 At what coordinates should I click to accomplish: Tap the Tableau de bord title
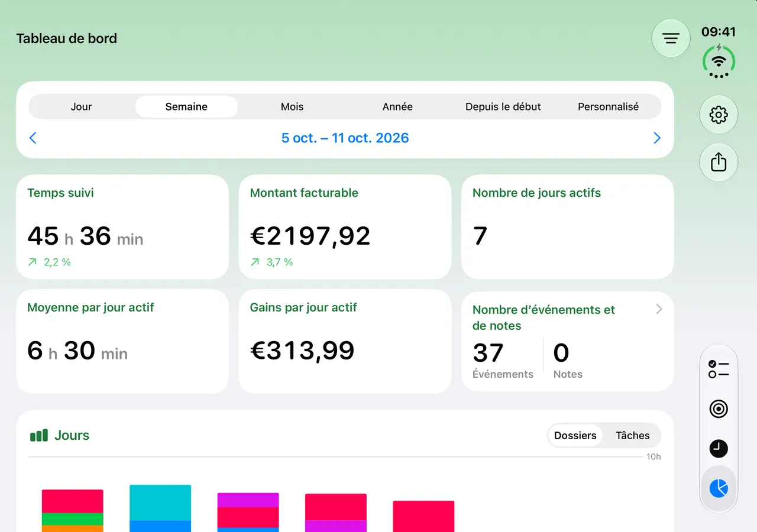click(67, 38)
